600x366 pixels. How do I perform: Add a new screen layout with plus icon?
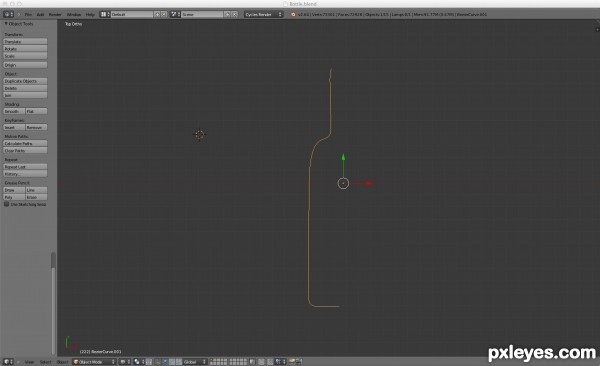(x=157, y=14)
